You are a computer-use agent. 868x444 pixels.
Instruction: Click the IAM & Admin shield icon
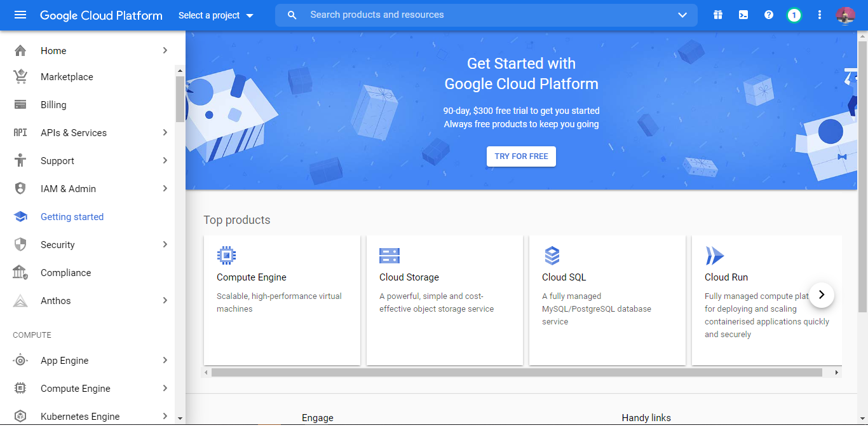pyautogui.click(x=20, y=189)
